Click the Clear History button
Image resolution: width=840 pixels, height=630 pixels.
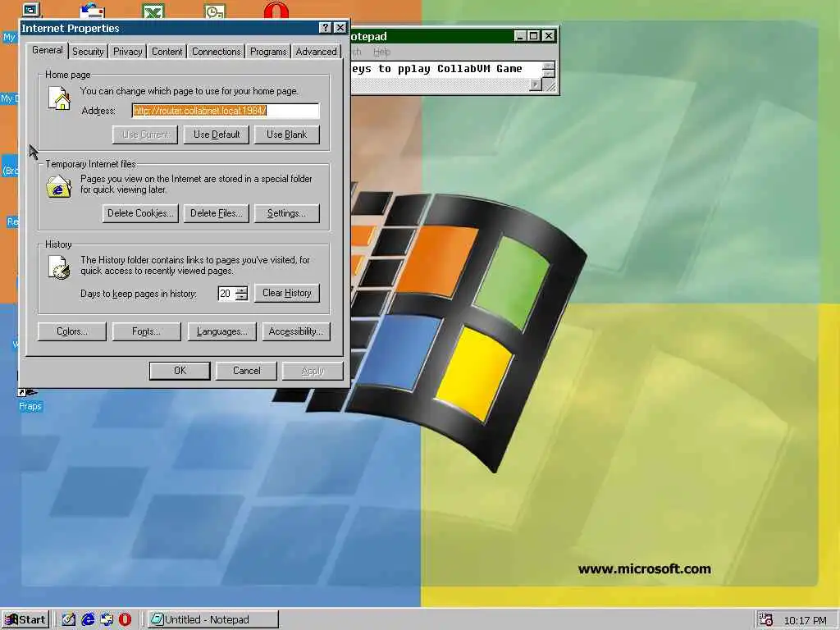tap(286, 293)
